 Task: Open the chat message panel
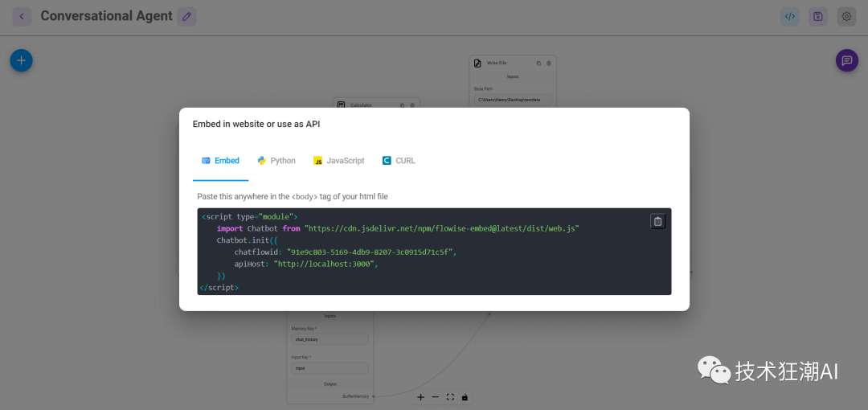click(x=847, y=60)
